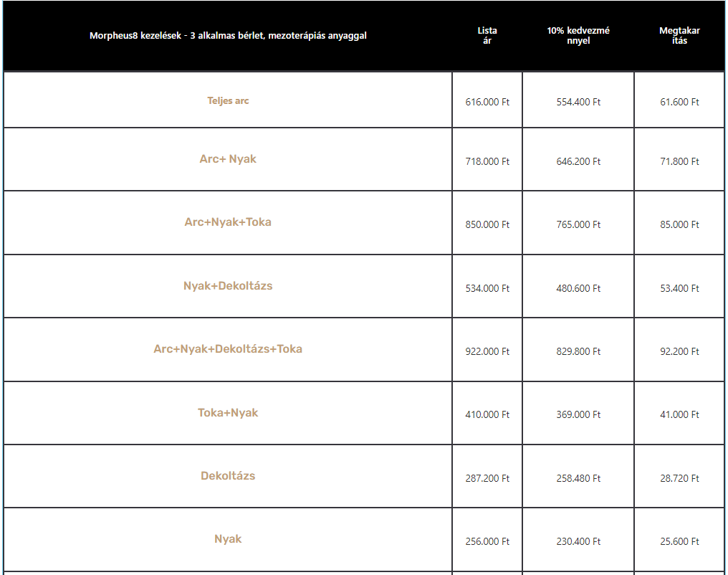Click the 646.200 Ft discounted price
728x575 pixels.
(578, 161)
